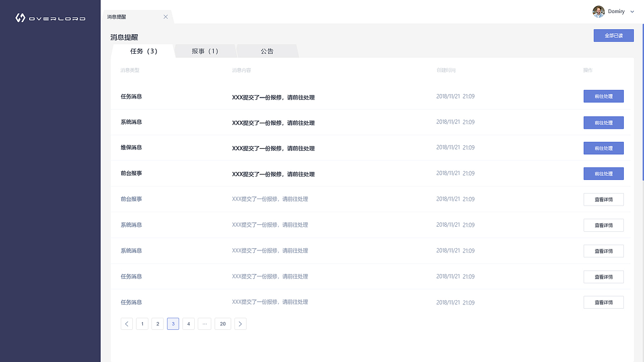Click the ellipsis in the pagination bar
This screenshot has width=644, height=362.
(204, 324)
